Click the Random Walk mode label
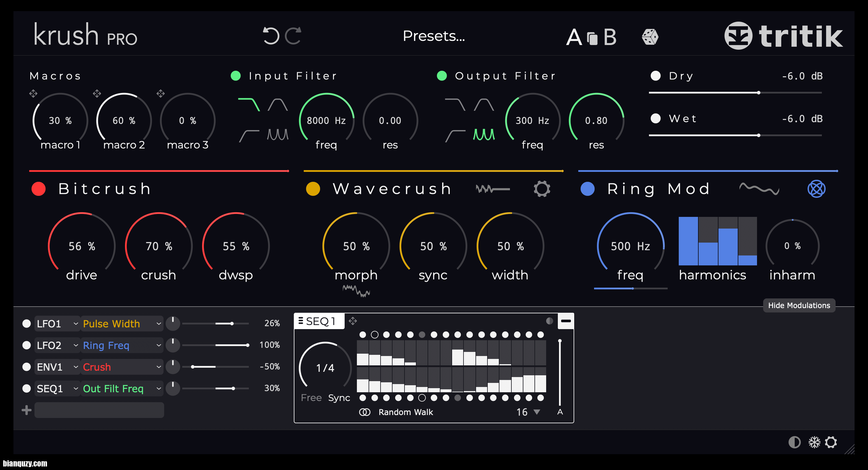 [406, 412]
